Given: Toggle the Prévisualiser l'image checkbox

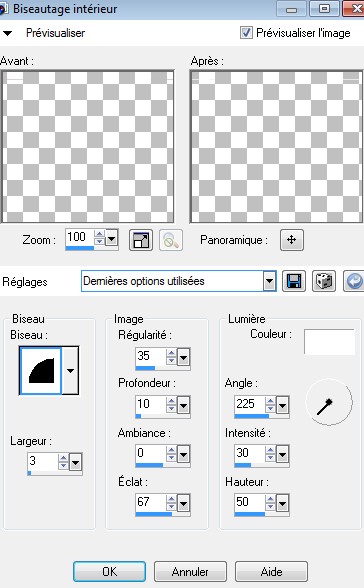Looking at the screenshot, I should [x=246, y=33].
